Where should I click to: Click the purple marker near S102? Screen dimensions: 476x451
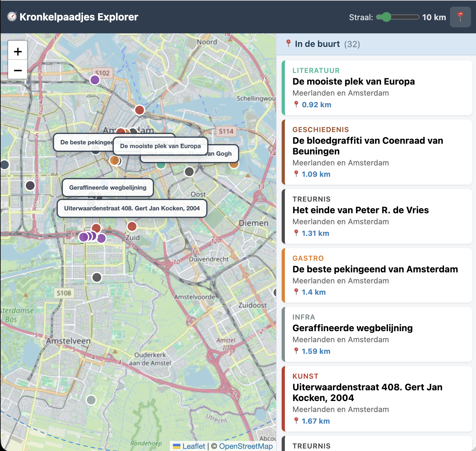95,80
